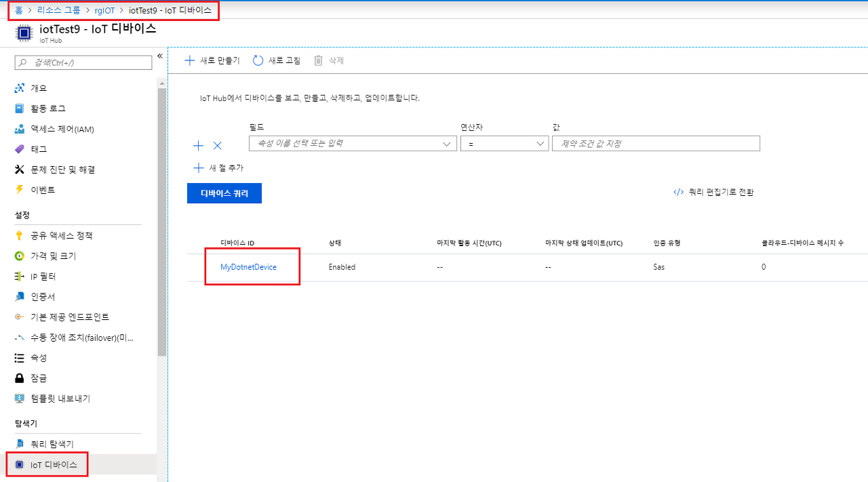Open the Properties (속성) list icon
Screen dimensions: 868x482
click(x=20, y=358)
